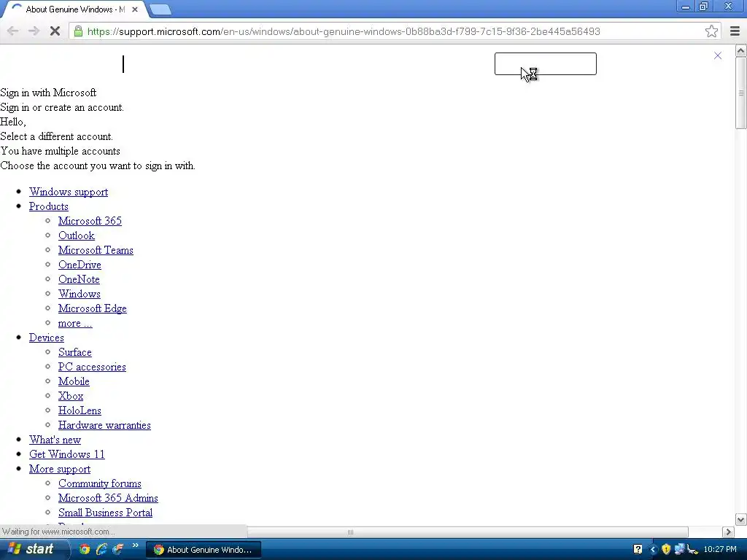
Task: Open the Mobile link
Action: pos(74,381)
